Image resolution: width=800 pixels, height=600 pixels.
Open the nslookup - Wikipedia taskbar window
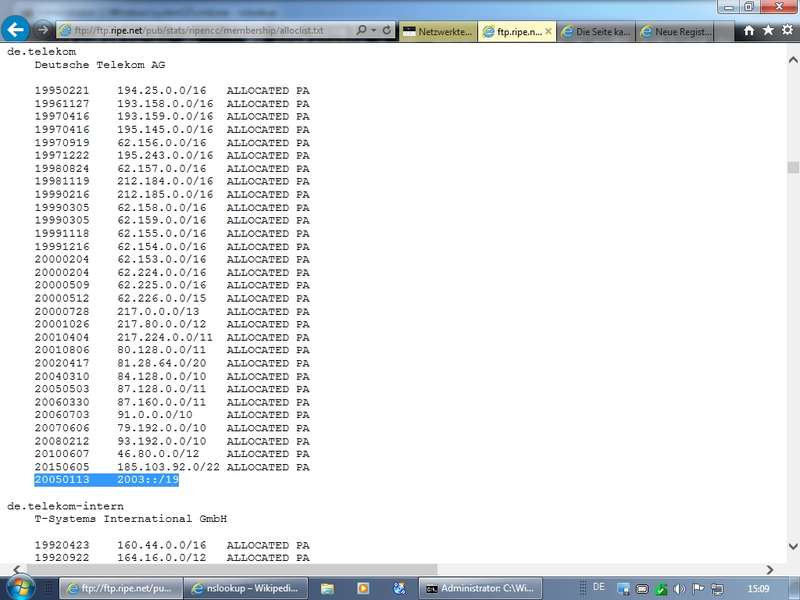(246, 588)
